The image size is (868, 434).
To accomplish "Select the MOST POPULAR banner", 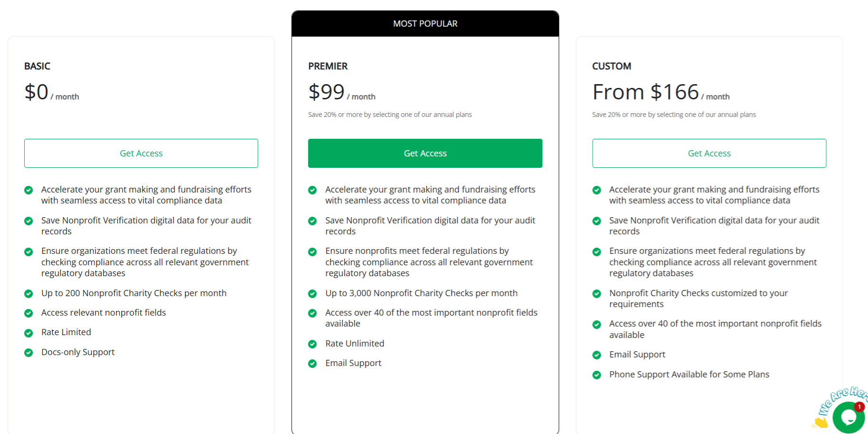I will pyautogui.click(x=425, y=23).
